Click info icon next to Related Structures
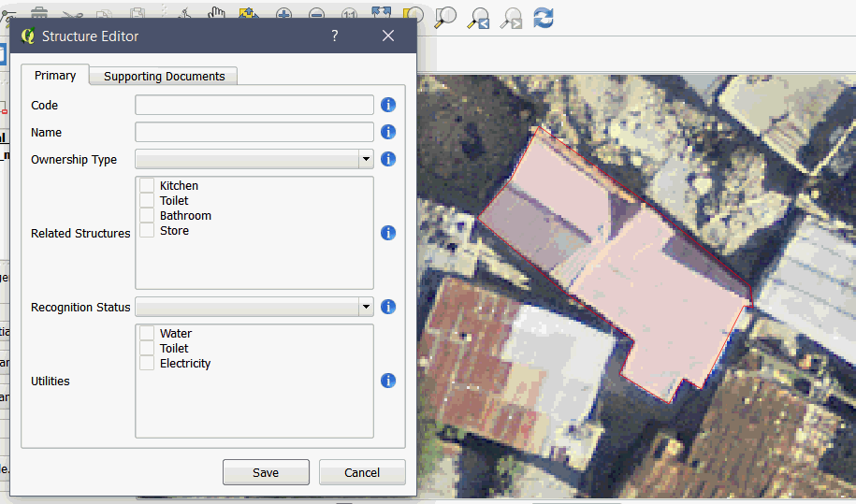856x504 pixels. click(388, 233)
